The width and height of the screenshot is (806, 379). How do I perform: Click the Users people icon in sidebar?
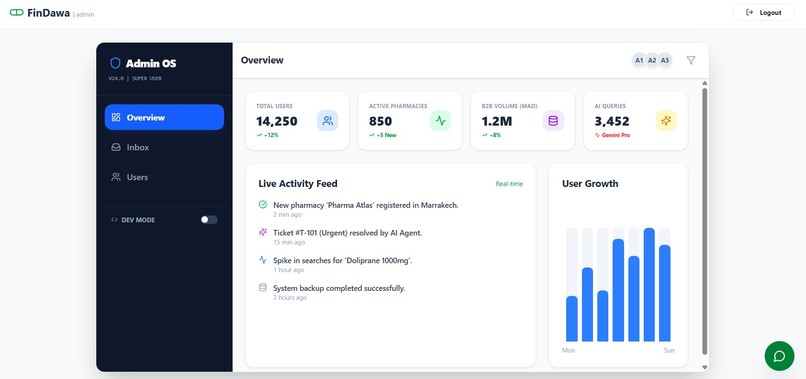coord(116,177)
